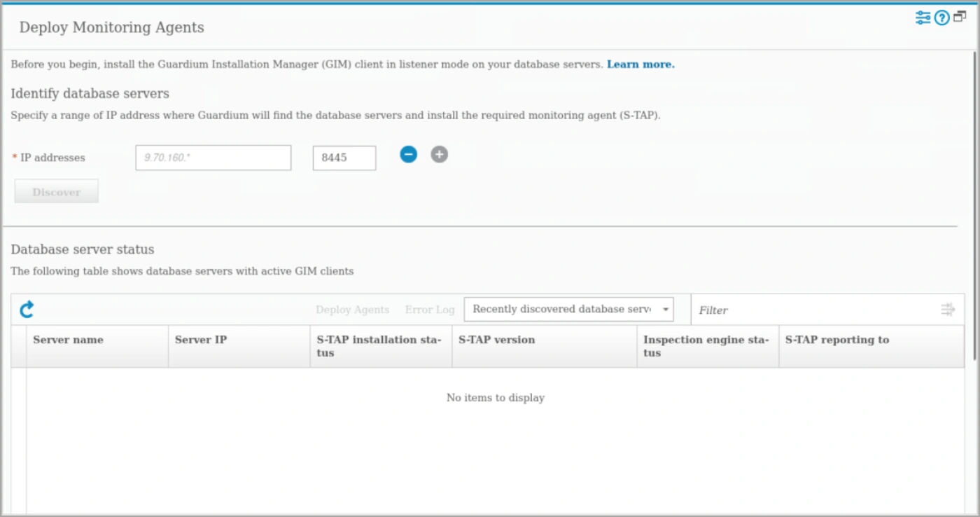
Task: Follow the Learn more link
Action: coord(640,64)
